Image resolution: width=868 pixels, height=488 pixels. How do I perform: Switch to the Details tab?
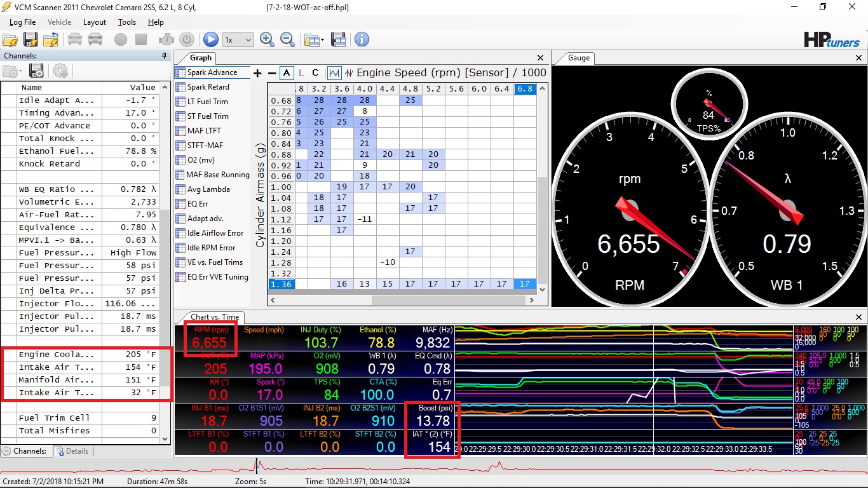[72, 451]
